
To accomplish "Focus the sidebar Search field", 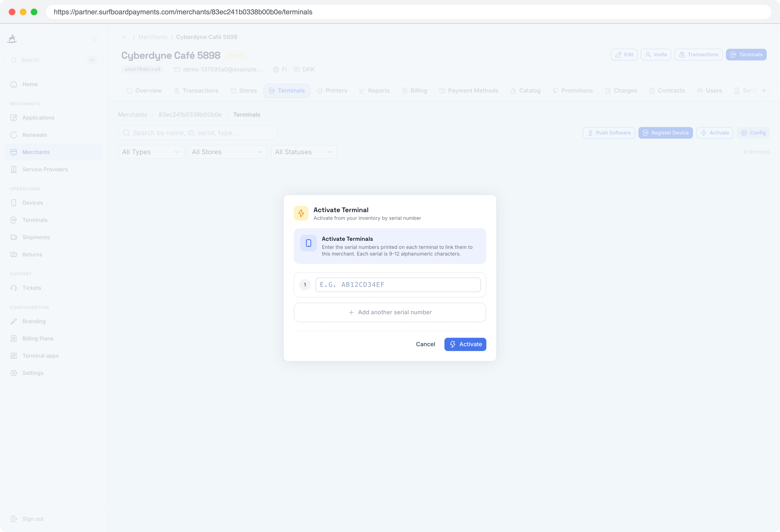I will pos(54,60).
